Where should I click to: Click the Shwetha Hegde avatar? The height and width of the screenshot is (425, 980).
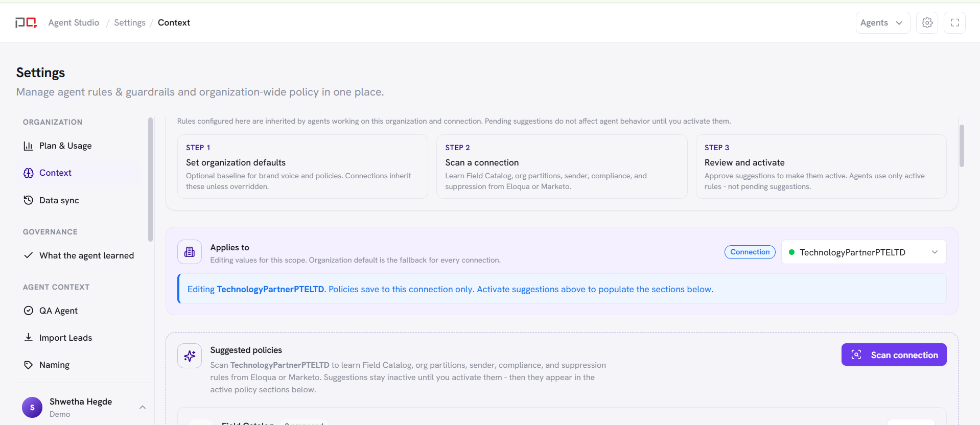32,408
